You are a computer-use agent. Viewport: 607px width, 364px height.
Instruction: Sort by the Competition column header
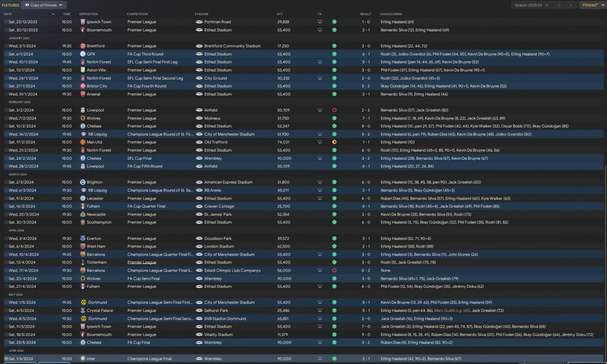click(x=138, y=14)
